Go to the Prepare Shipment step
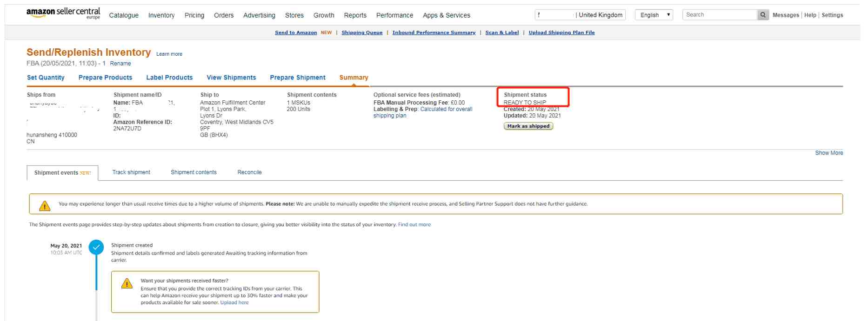The height and width of the screenshot is (321, 868). pyautogui.click(x=298, y=78)
